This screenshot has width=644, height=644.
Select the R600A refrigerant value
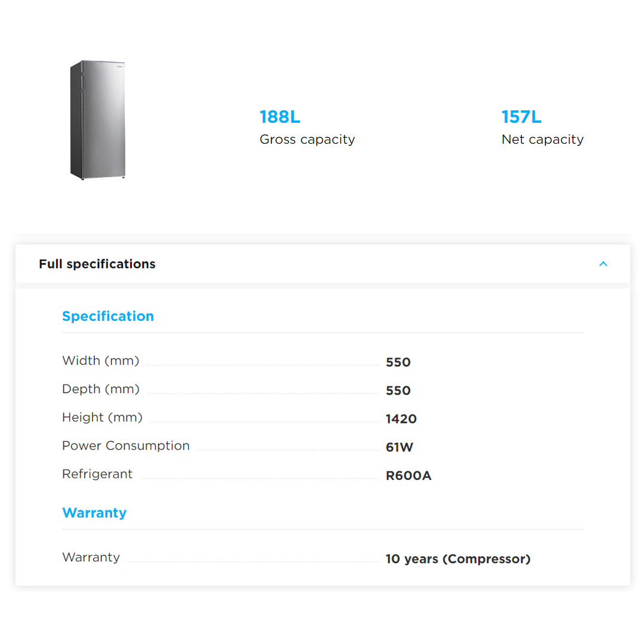pyautogui.click(x=408, y=476)
